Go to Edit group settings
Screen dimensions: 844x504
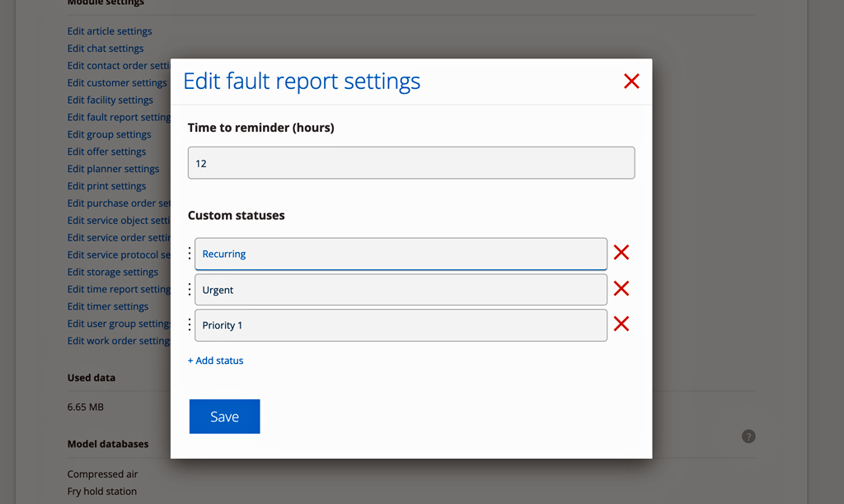(110, 134)
